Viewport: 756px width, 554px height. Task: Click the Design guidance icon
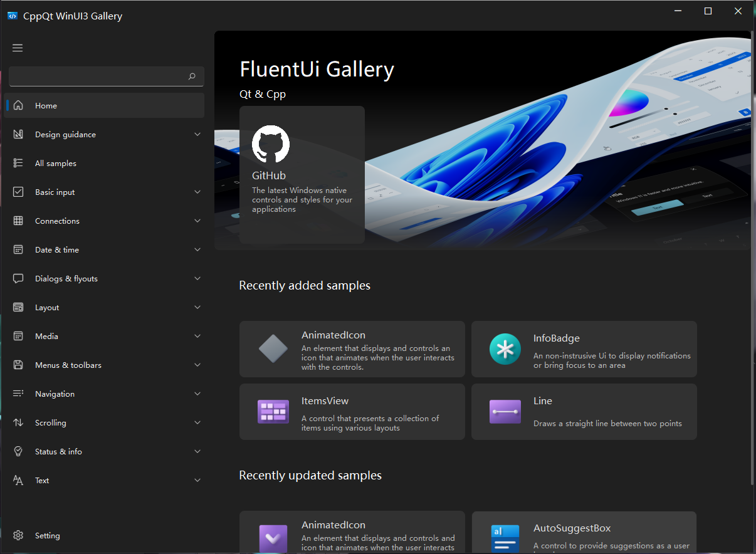tap(18, 134)
